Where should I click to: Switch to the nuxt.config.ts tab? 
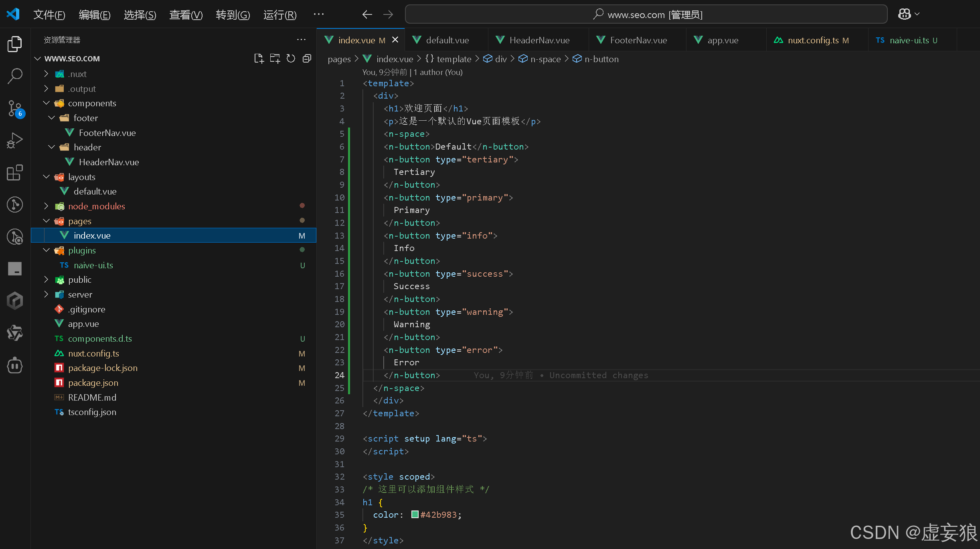point(813,40)
